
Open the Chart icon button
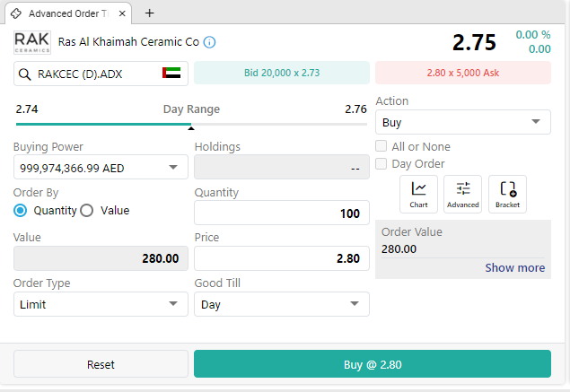click(x=418, y=194)
